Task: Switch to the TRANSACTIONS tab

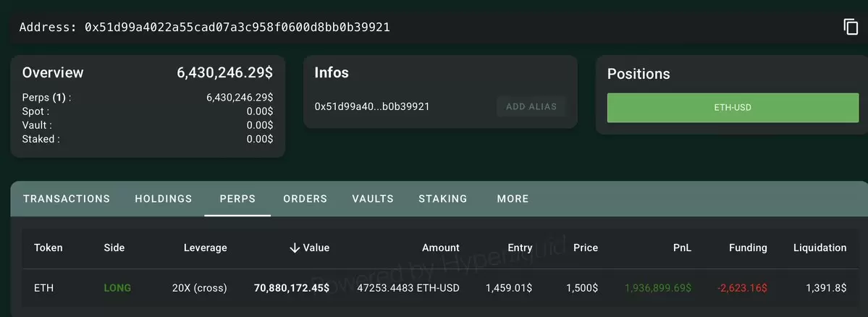Action: point(67,198)
